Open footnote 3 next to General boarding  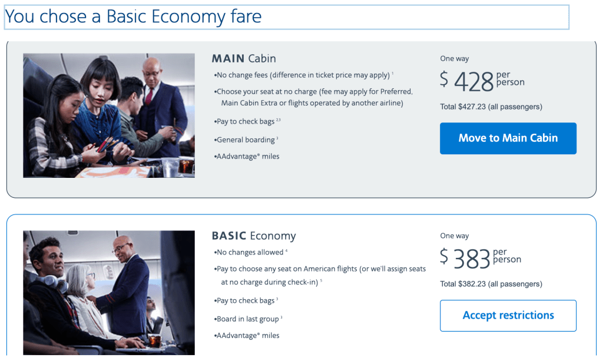tap(277, 138)
